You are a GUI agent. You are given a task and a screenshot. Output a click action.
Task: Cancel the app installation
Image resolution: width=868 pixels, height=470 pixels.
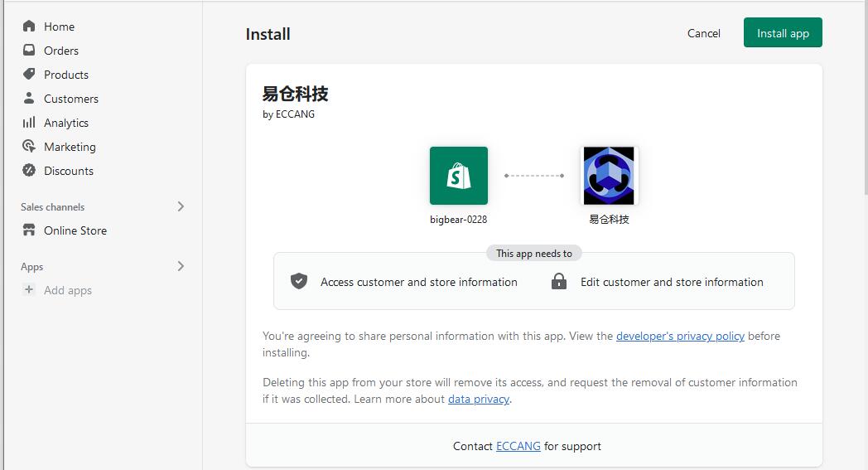coord(703,33)
